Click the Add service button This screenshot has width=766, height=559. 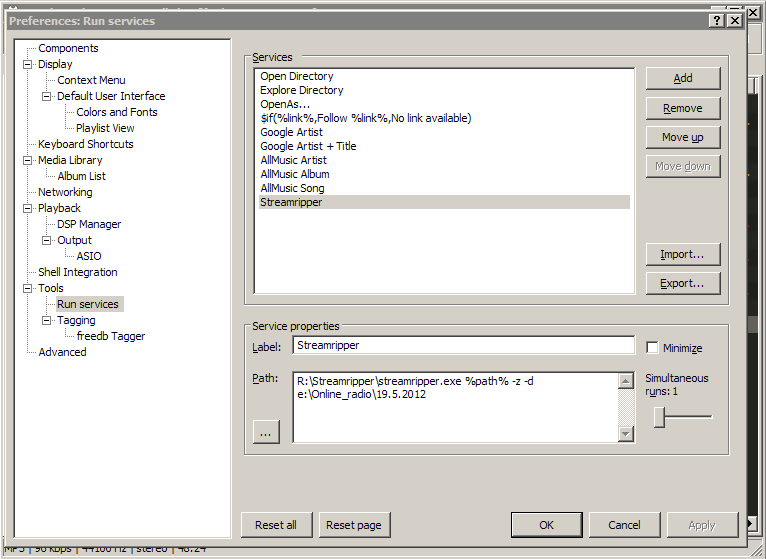[683, 78]
